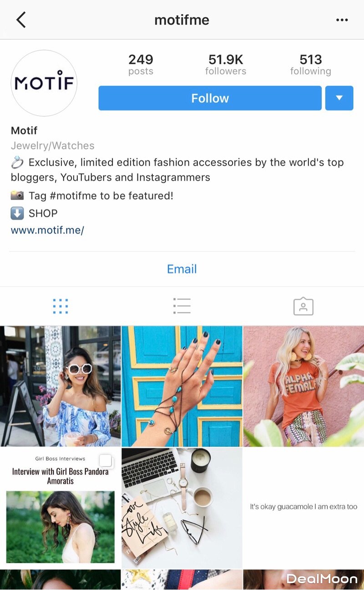
Task: Tap the Email contact button
Action: [x=182, y=269]
